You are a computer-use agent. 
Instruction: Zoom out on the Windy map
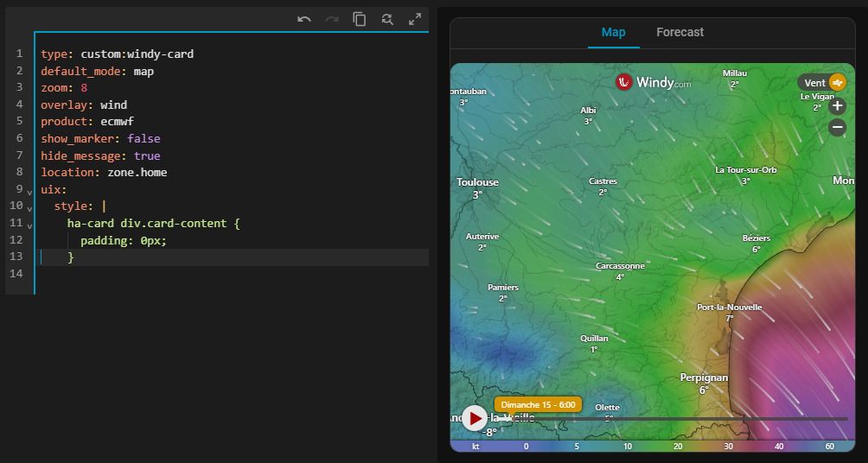(837, 128)
